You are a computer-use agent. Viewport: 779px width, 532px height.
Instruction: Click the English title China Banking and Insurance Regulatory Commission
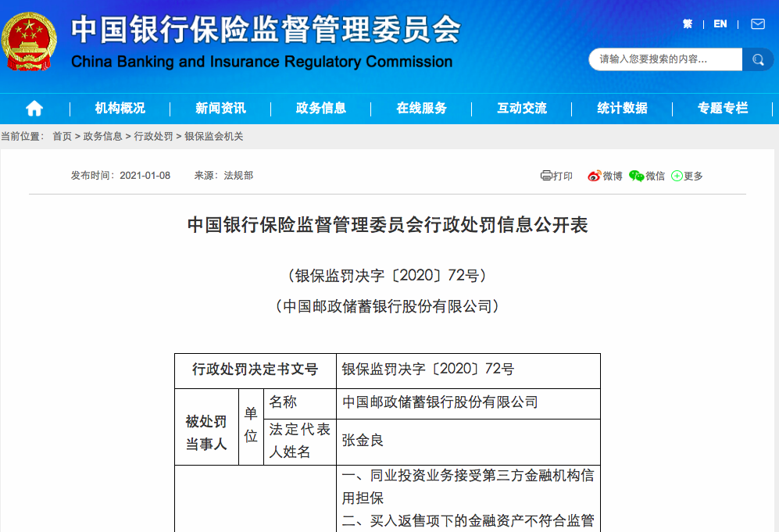[x=262, y=62]
